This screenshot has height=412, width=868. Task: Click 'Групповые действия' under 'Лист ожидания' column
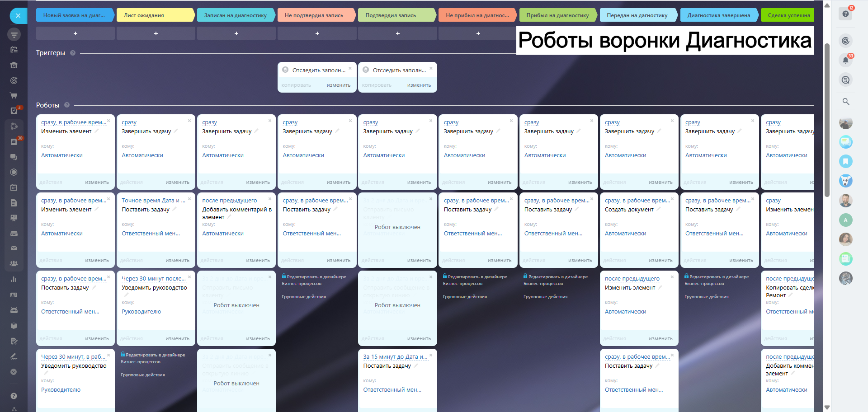coord(143,375)
